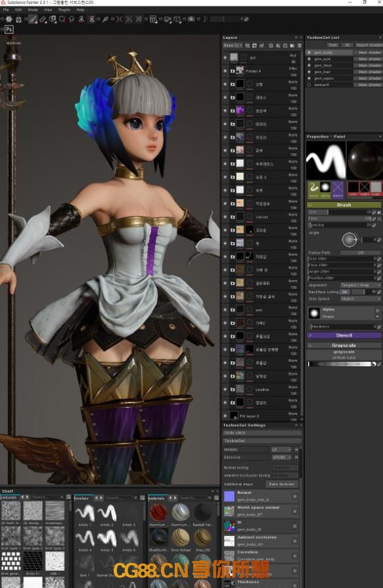Remove the ID additional map
The image size is (383, 588).
[x=295, y=526]
